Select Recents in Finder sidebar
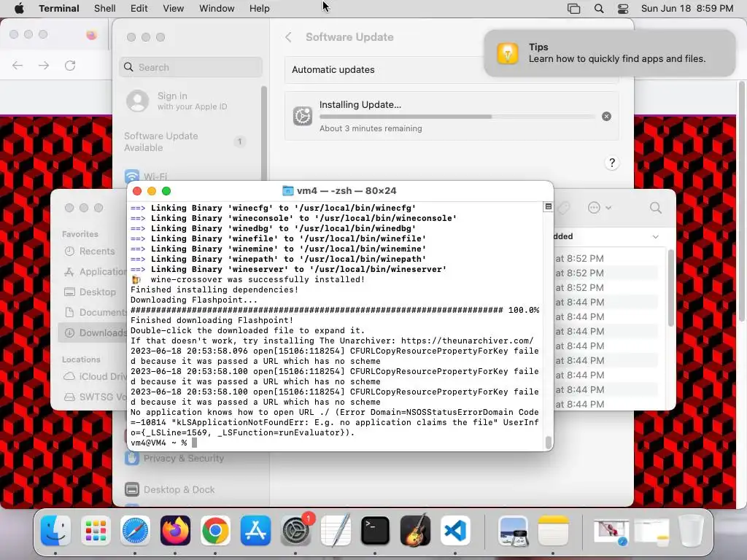747x560 pixels. [90, 251]
